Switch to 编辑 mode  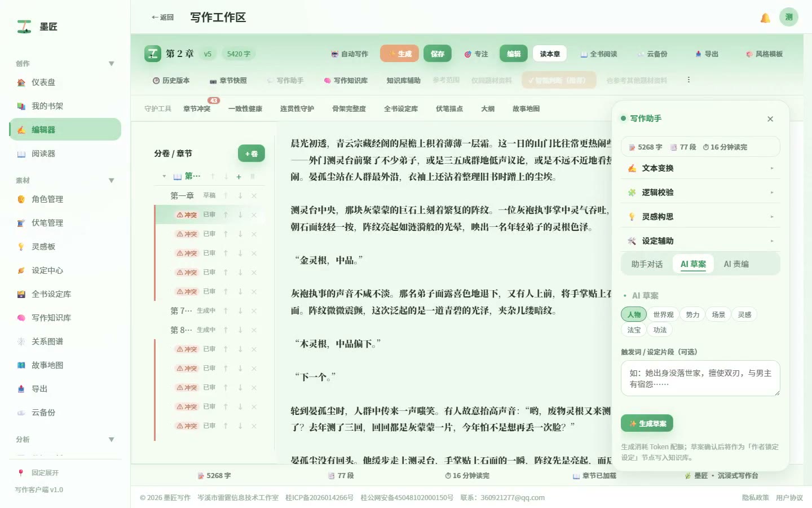point(514,54)
